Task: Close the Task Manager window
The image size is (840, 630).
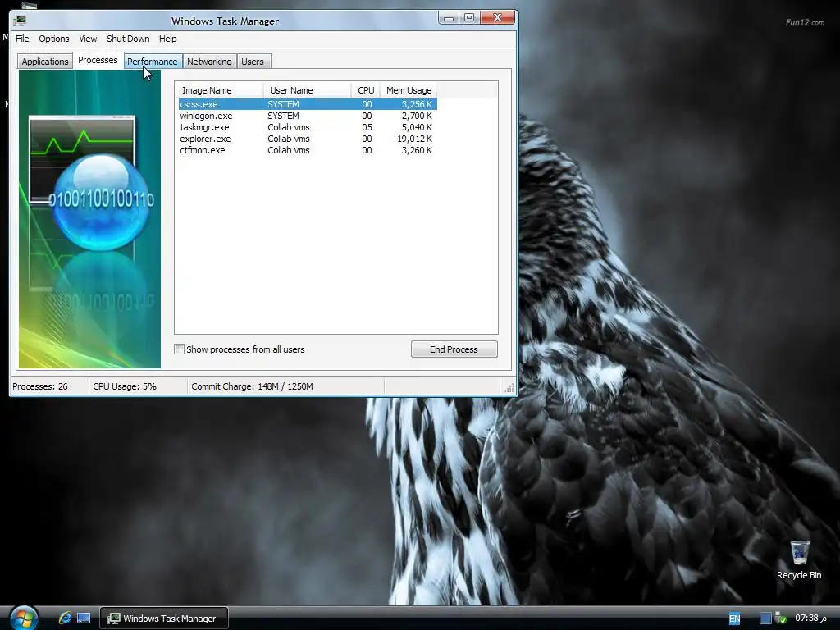Action: click(497, 18)
